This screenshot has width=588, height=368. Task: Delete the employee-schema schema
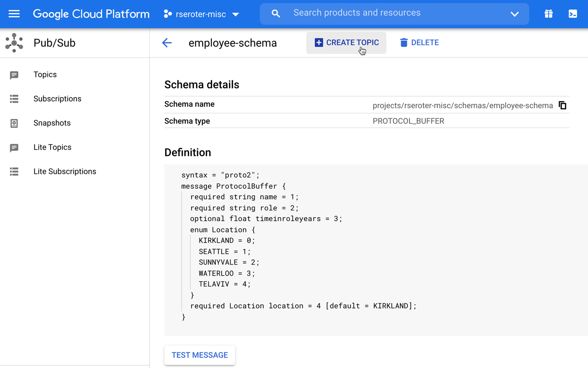[x=419, y=43]
